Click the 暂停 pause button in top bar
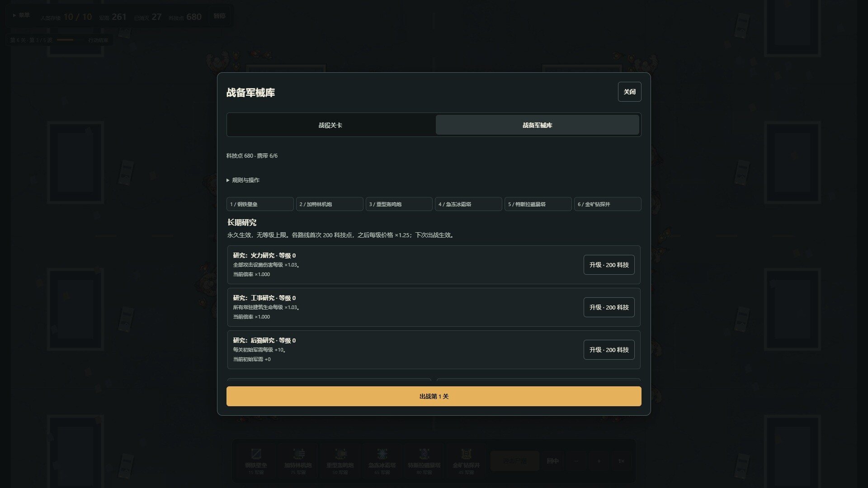Image resolution: width=868 pixels, height=488 pixels. tap(219, 16)
